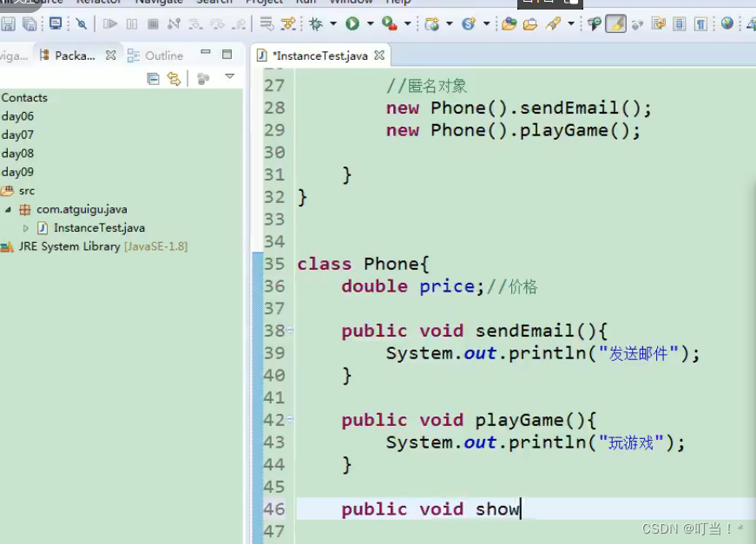The image size is (756, 544).
Task: Open the Search flashlight dropdown arrow
Action: [571, 23]
